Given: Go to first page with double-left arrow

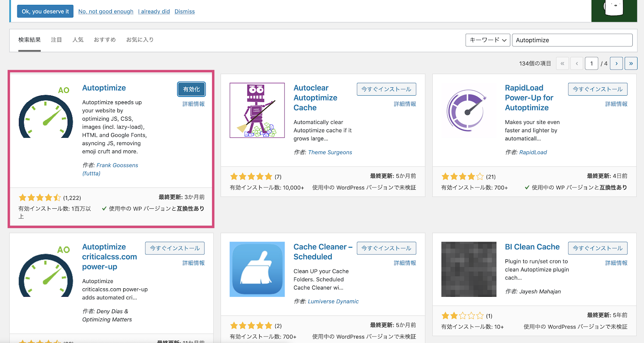Looking at the screenshot, I should pyautogui.click(x=562, y=64).
